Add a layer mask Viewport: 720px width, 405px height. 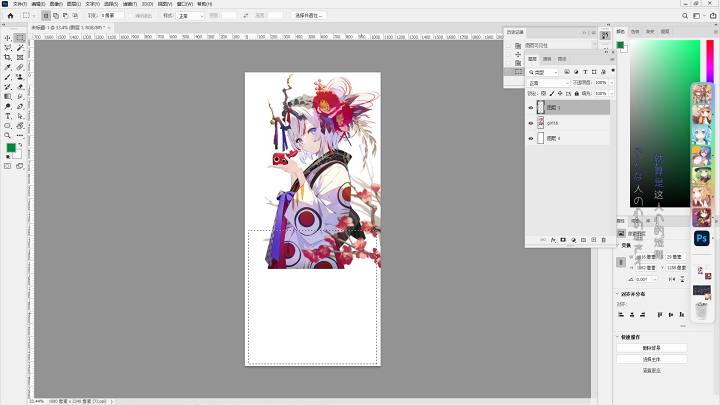(x=563, y=240)
